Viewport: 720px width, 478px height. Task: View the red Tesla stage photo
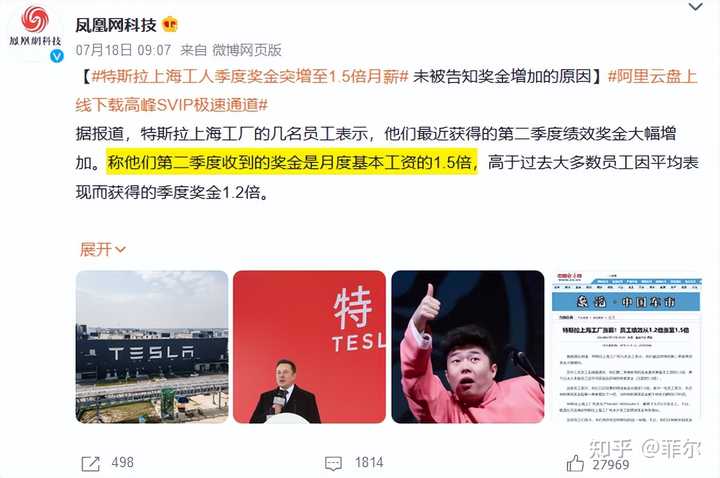click(x=309, y=347)
